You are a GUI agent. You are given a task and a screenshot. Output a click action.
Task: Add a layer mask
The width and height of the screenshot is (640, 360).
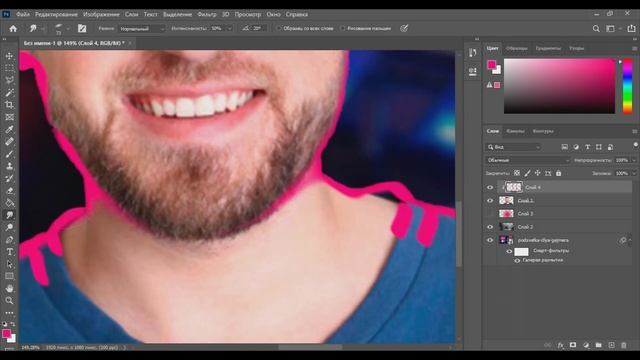573,345
